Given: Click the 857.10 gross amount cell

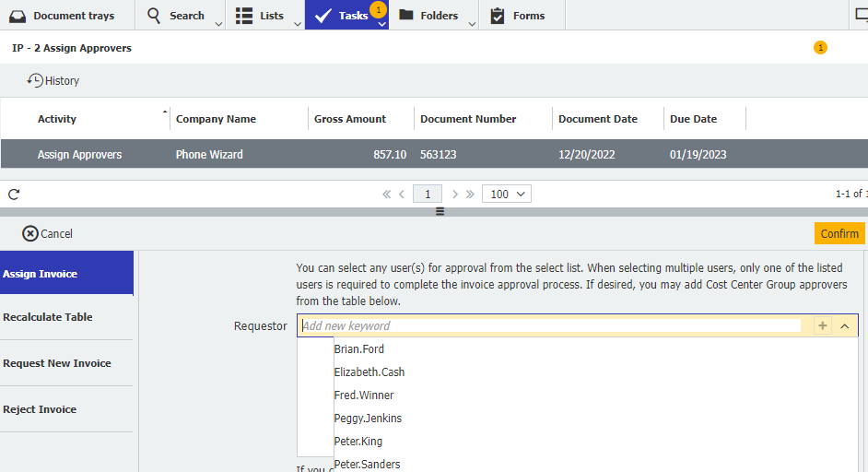Looking at the screenshot, I should point(390,155).
